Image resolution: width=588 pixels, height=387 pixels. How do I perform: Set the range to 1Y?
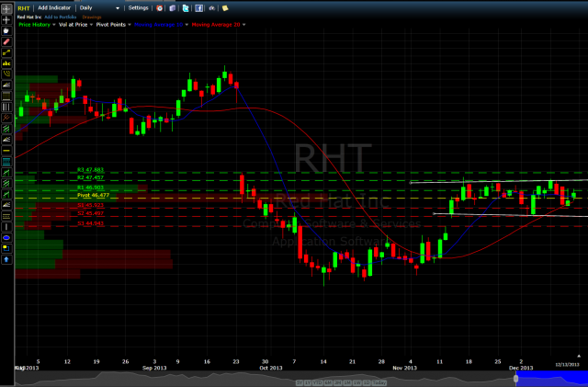click(x=308, y=383)
